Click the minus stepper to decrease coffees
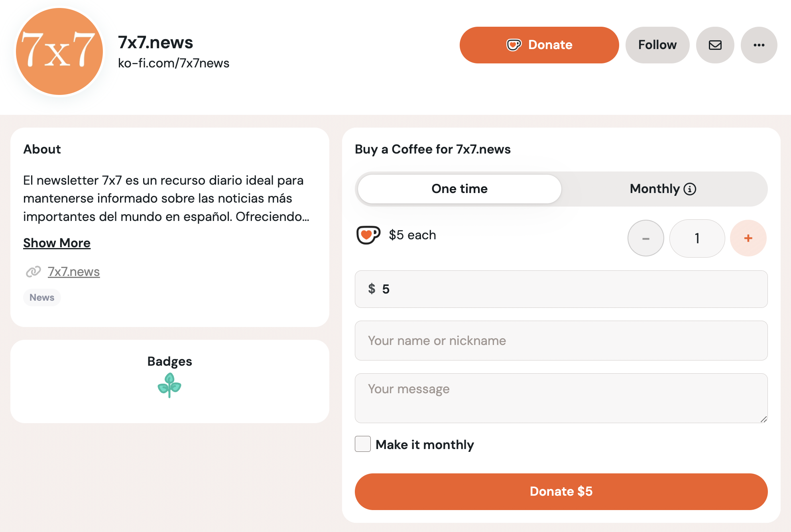Viewport: 791px width, 532px height. pyautogui.click(x=646, y=238)
